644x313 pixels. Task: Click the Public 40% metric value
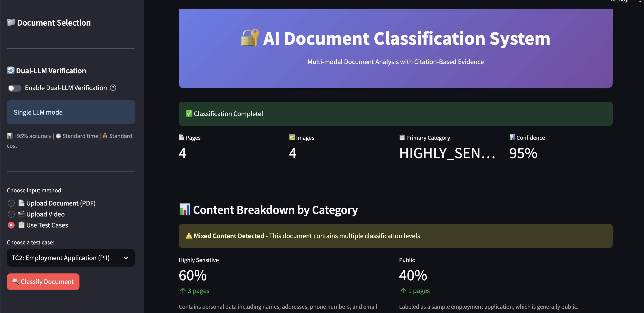tap(413, 275)
